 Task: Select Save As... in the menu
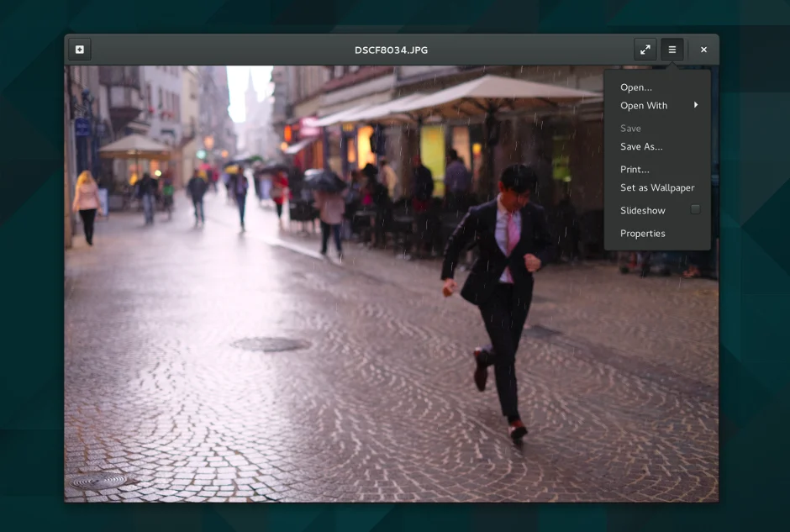[641, 147]
